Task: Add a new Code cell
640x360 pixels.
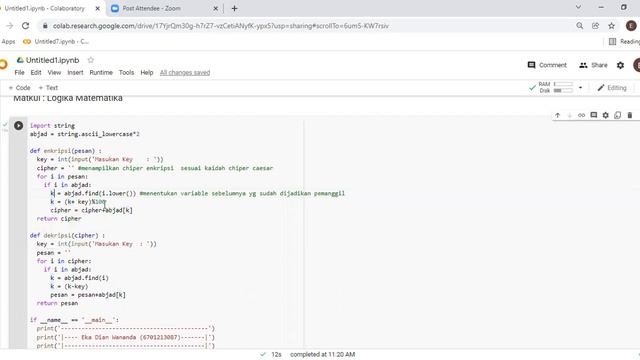Action: pyautogui.click(x=20, y=88)
